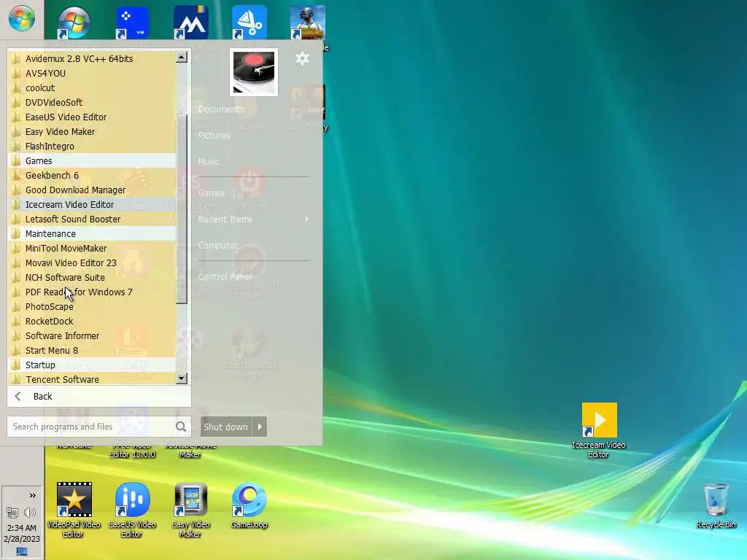The image size is (747, 560).
Task: Open the VideoPad Video Editor shortcut
Action: pos(74,510)
